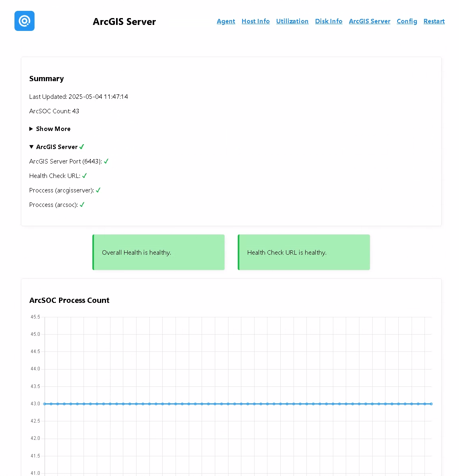This screenshot has height=476, width=459.
Task: Click the Restart link
Action: (434, 21)
